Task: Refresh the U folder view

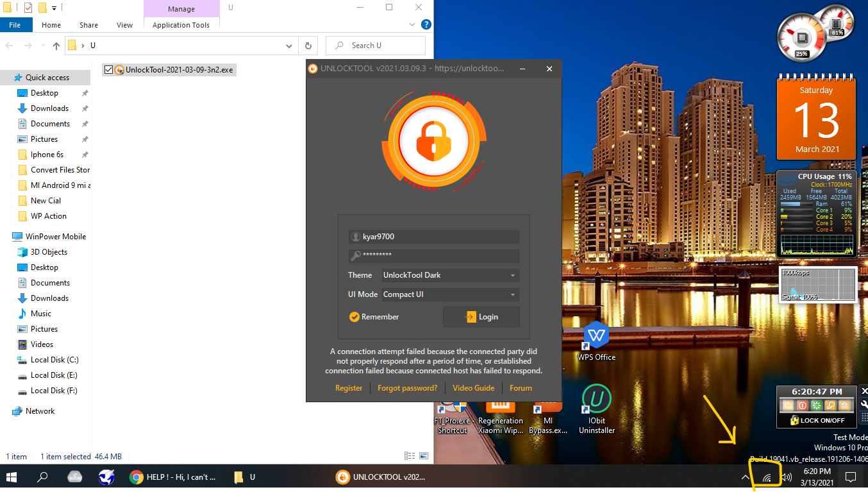Action: (x=308, y=46)
